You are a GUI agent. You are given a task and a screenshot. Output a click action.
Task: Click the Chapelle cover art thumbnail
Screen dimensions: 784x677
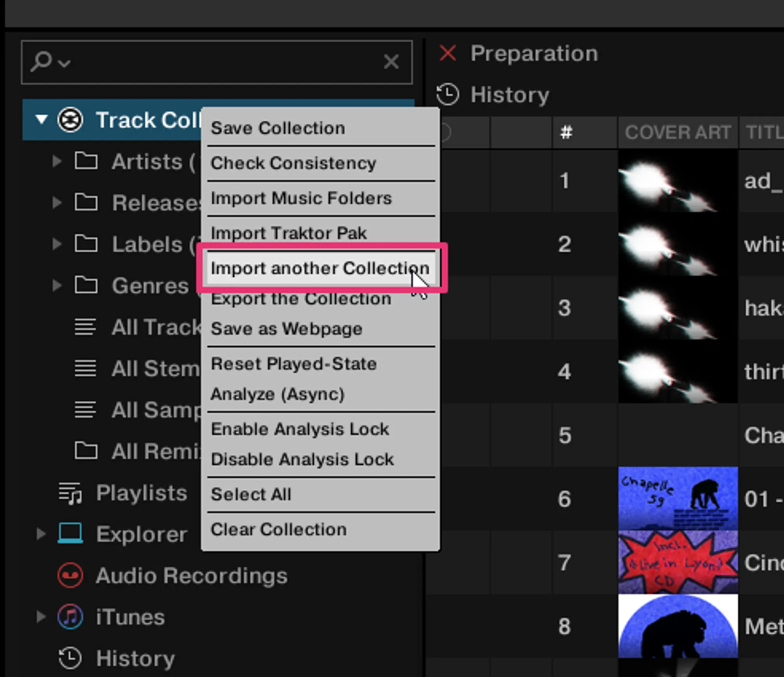click(678, 498)
